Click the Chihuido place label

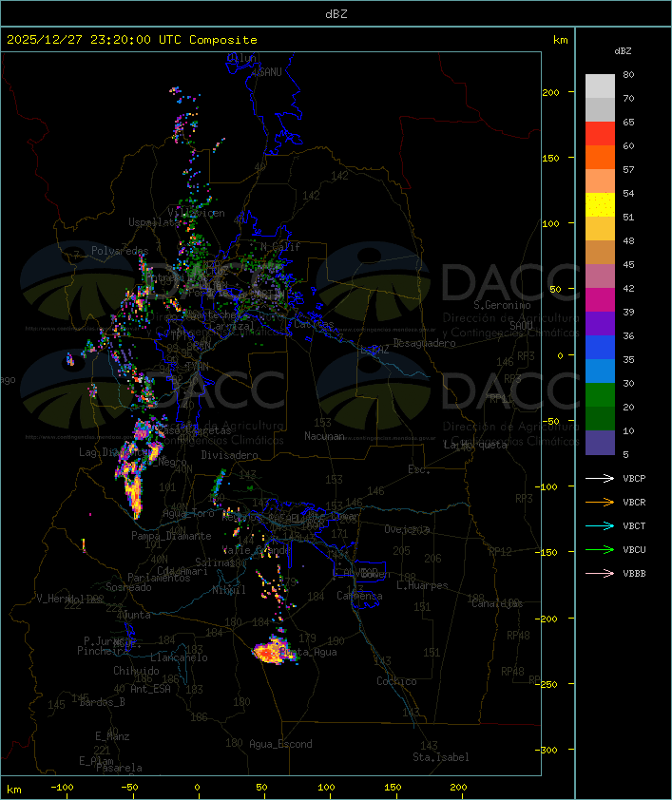136,671
